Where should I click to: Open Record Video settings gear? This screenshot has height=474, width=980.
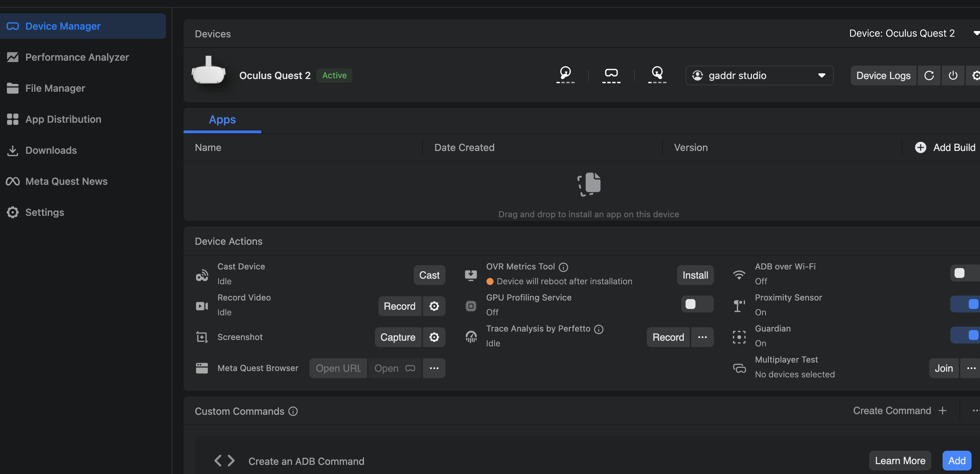click(x=434, y=306)
